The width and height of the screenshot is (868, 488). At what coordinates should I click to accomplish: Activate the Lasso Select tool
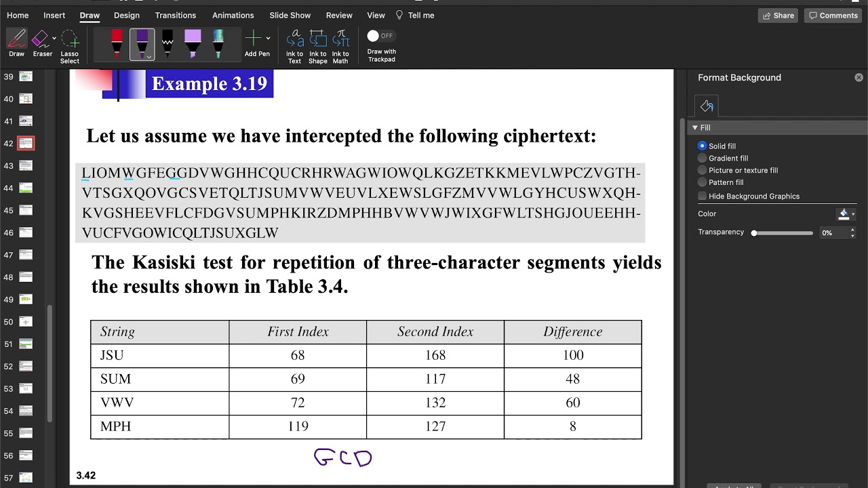coord(70,46)
